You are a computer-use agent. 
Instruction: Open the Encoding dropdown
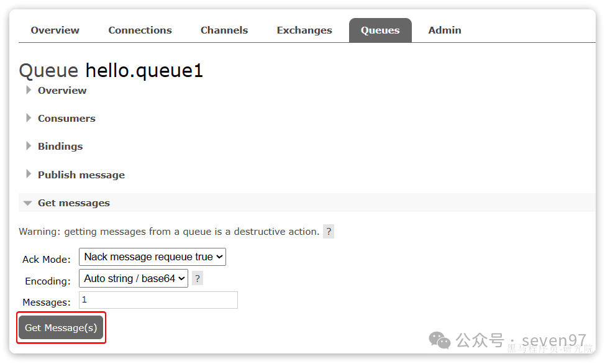pyautogui.click(x=134, y=278)
